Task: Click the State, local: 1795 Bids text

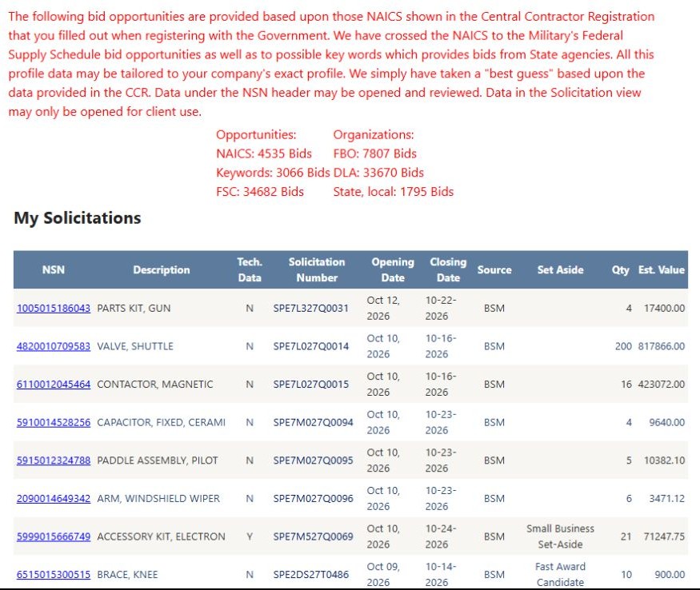Action: [394, 192]
